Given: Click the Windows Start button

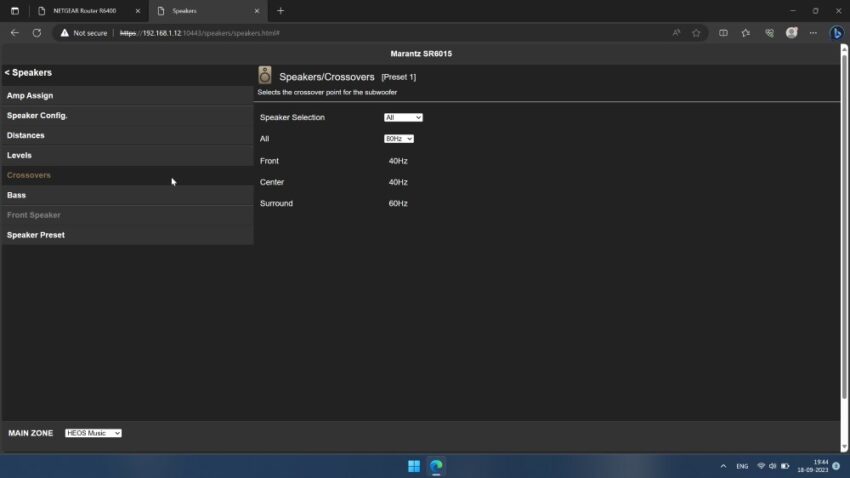Looking at the screenshot, I should click(x=413, y=466).
